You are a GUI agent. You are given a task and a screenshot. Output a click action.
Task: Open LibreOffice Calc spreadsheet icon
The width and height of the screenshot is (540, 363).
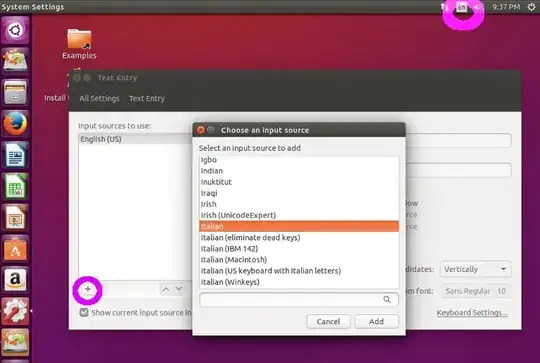tap(15, 186)
